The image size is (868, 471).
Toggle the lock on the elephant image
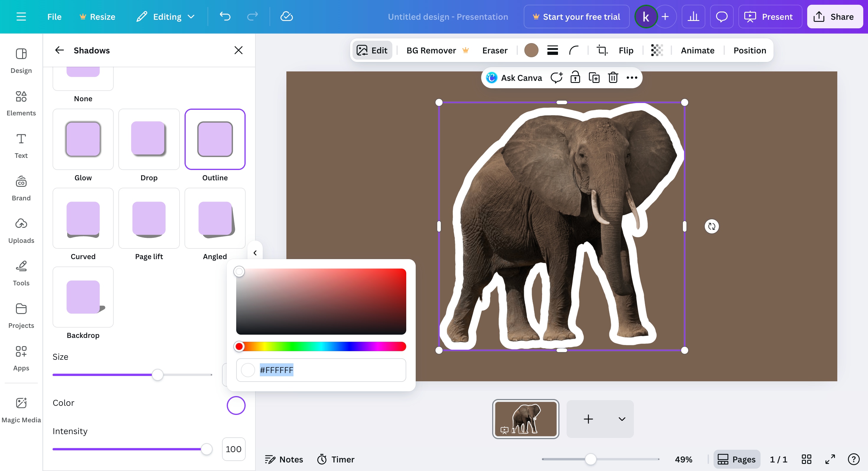575,77
